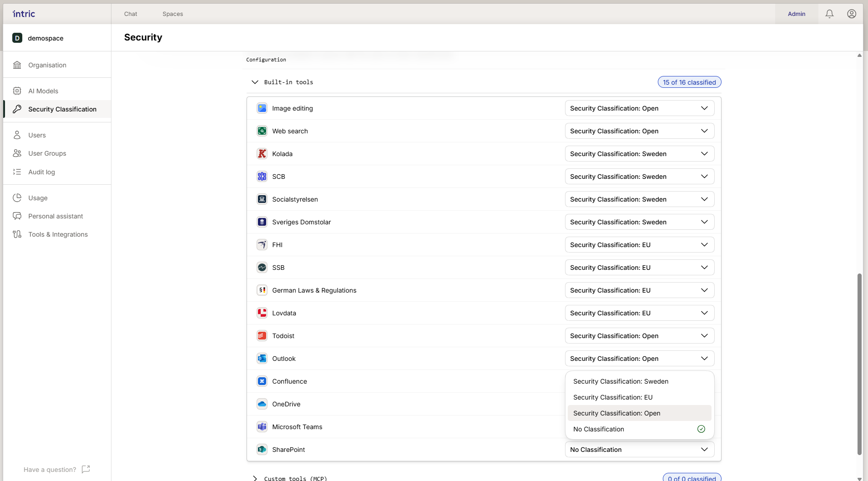
Task: Open the Spaces tab
Action: pyautogui.click(x=172, y=14)
